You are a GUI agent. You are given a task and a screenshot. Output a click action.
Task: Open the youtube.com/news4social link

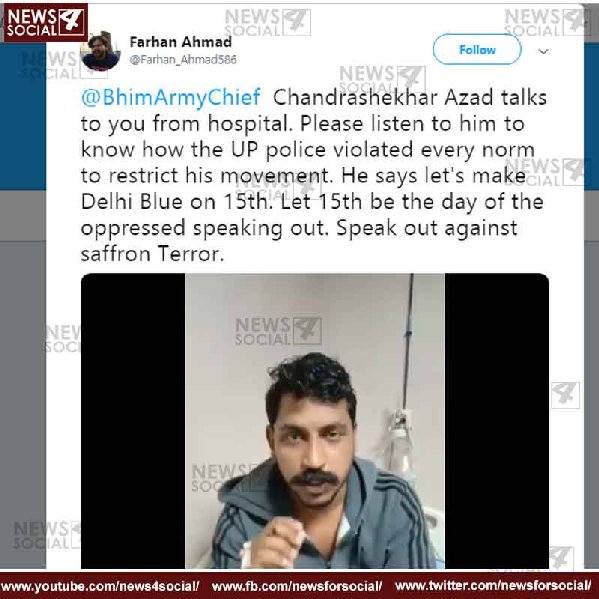tap(100, 586)
